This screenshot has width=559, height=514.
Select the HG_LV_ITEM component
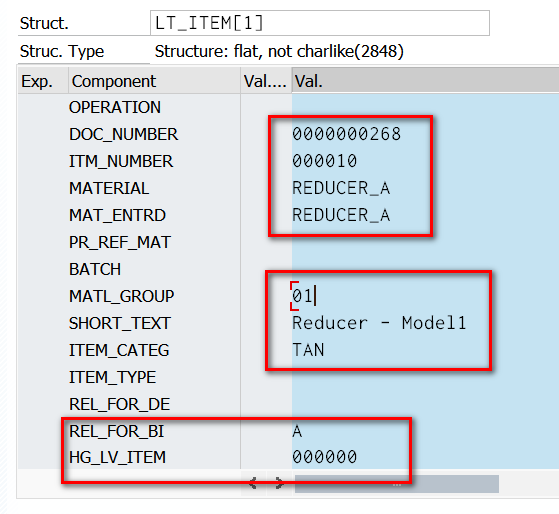[117, 457]
